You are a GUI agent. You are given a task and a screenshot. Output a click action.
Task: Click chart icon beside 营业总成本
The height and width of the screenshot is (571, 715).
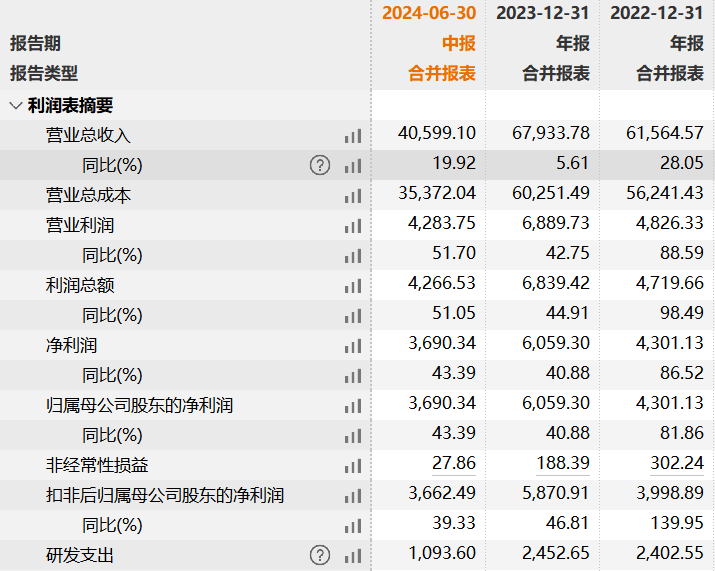[353, 196]
